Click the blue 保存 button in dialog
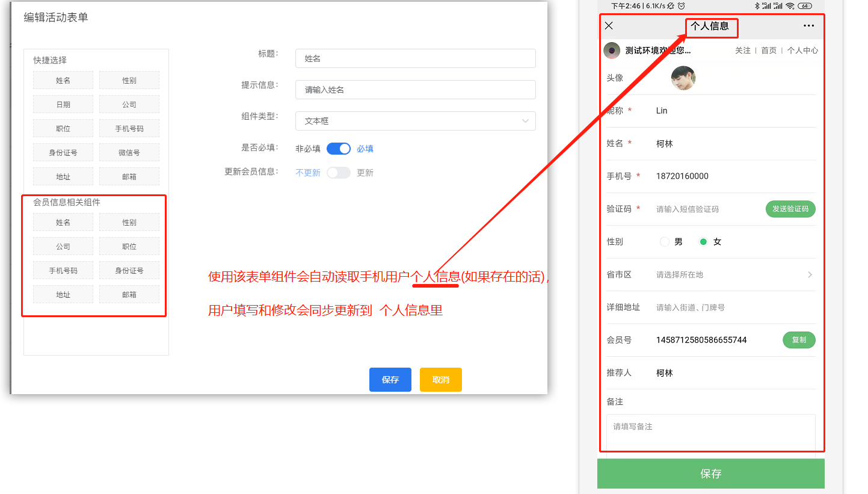The image size is (868, 494). 390,380
